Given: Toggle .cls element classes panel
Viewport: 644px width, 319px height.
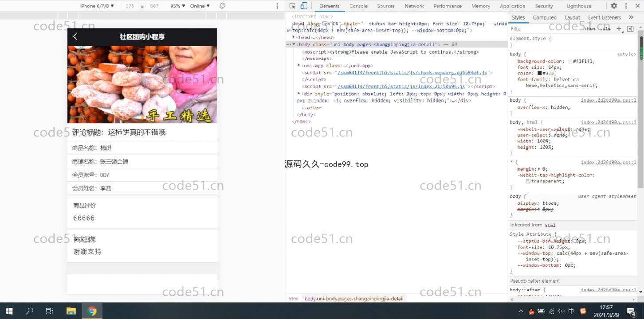Looking at the screenshot, I should point(606,29).
